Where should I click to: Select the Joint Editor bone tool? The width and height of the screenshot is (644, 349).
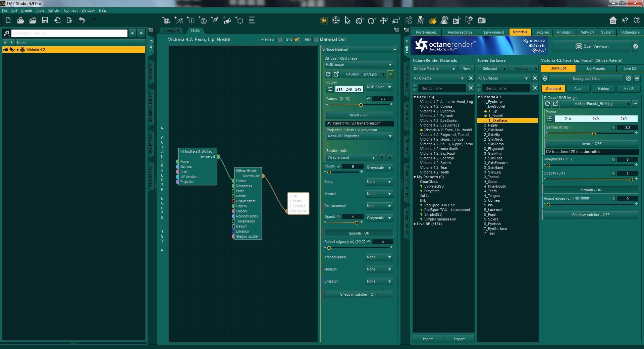point(408,20)
